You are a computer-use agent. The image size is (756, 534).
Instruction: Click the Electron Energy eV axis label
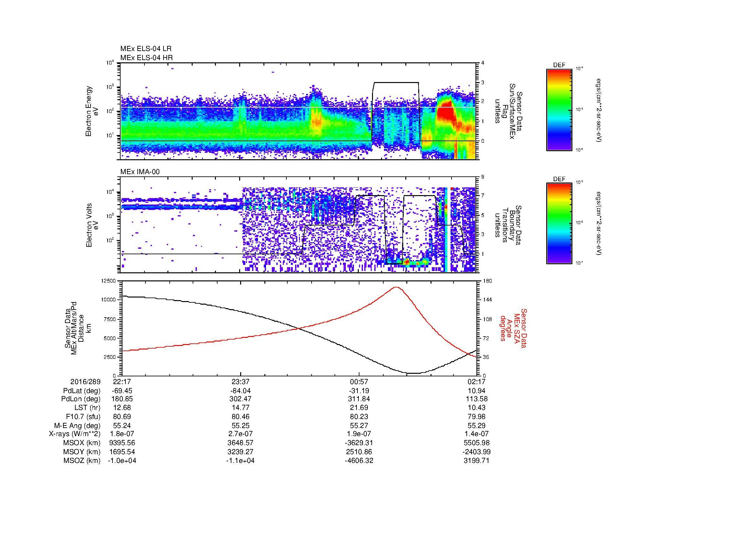coord(92,111)
